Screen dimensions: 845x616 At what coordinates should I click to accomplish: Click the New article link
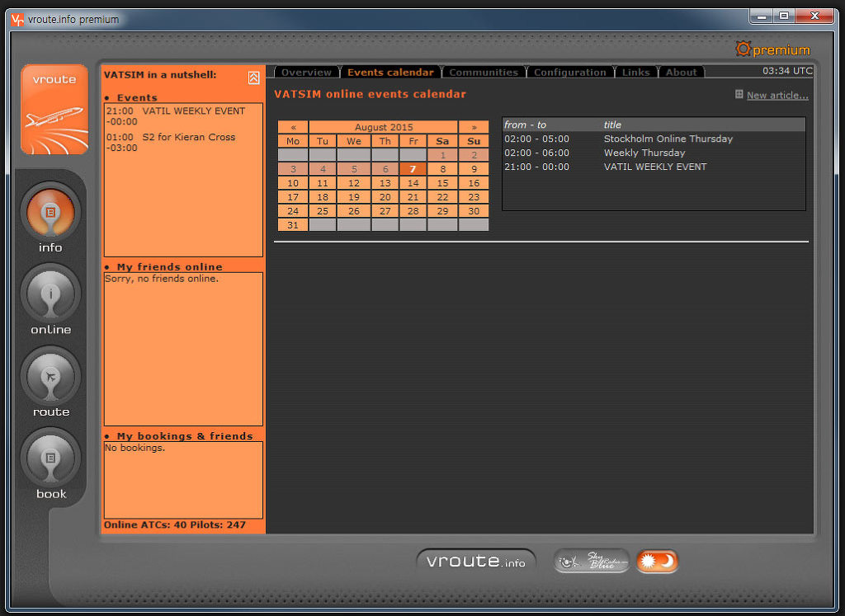pyautogui.click(x=777, y=96)
